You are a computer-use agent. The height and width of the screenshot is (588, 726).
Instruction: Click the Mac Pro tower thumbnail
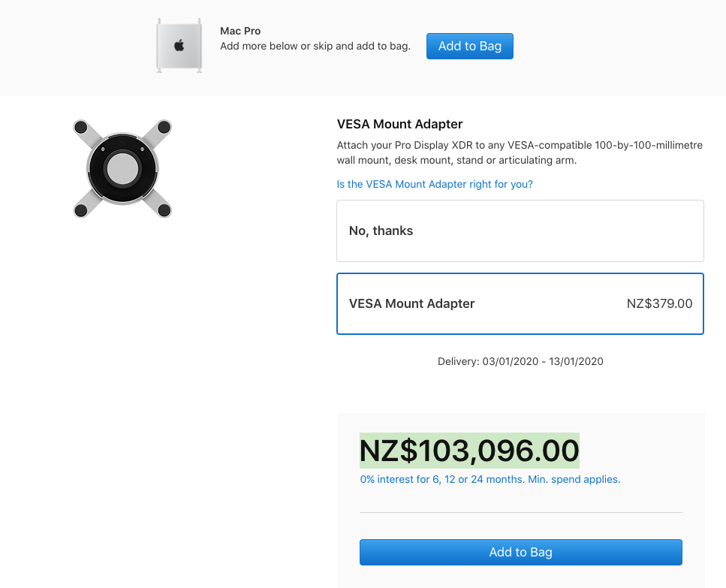[179, 46]
